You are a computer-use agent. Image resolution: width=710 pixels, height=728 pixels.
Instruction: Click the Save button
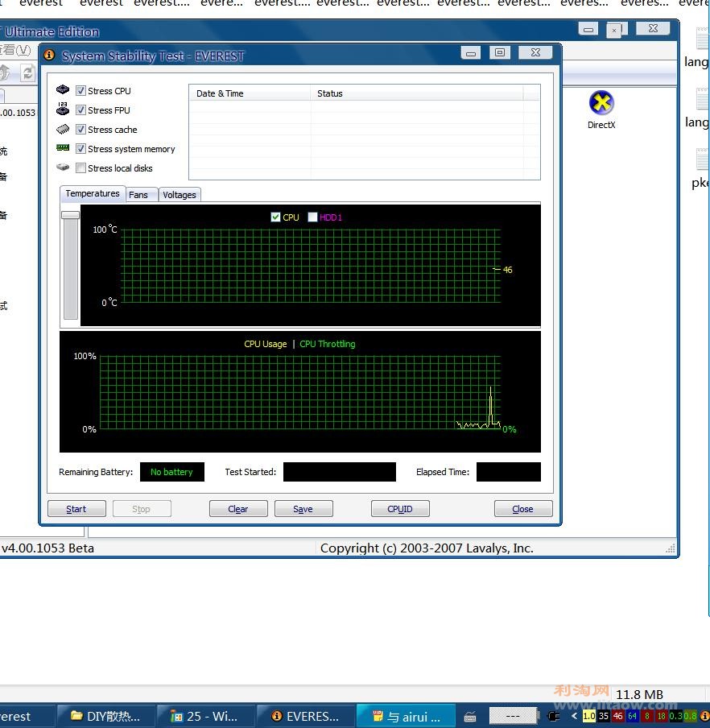303,509
